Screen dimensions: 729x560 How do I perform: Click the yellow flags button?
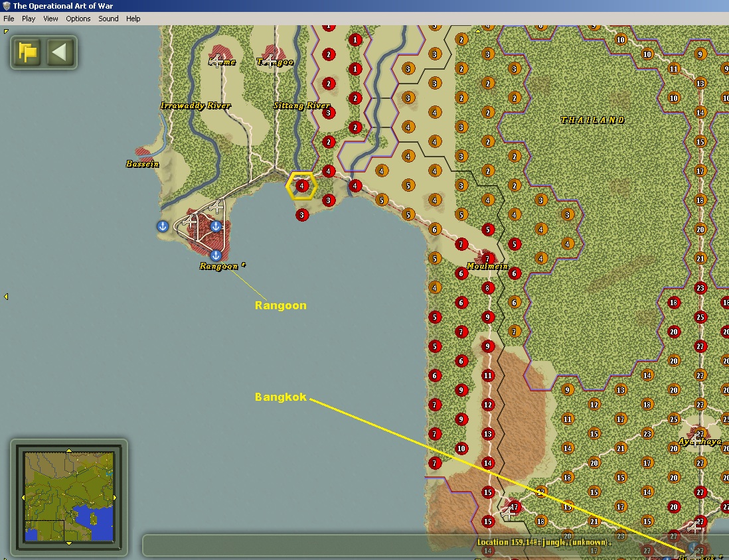28,52
